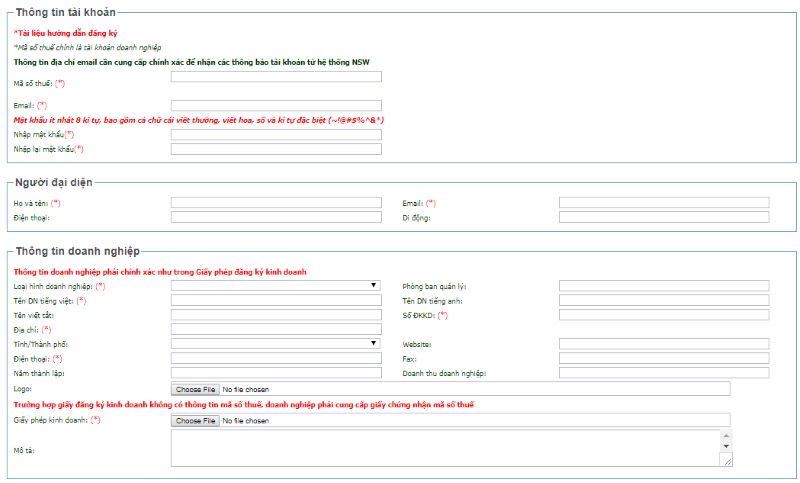
Task: Click the Di động input field
Action: click(x=664, y=217)
